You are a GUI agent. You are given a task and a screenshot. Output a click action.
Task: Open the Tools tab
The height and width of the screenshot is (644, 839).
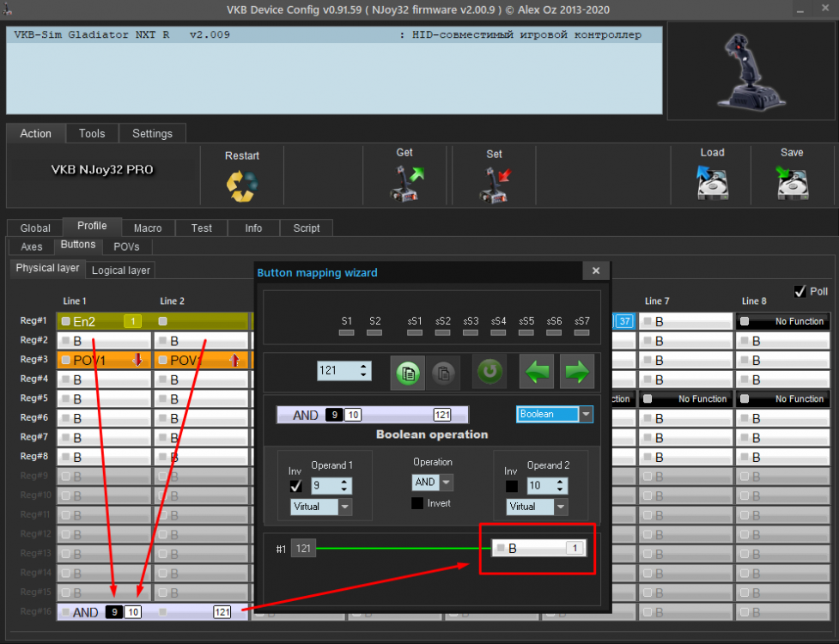92,134
